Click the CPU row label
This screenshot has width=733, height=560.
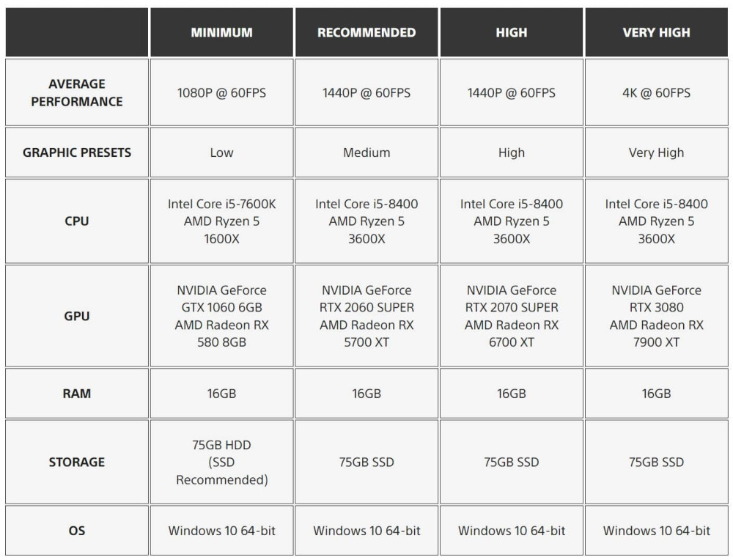point(77,221)
